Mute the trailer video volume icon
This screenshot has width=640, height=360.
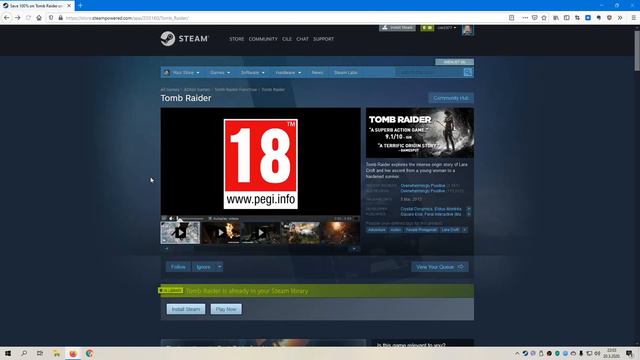(x=171, y=219)
